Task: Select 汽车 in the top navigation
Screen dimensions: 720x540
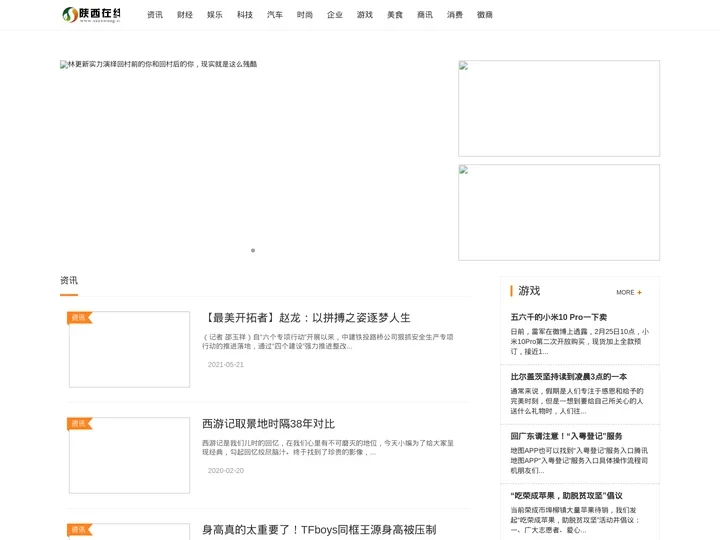Action: click(x=275, y=15)
